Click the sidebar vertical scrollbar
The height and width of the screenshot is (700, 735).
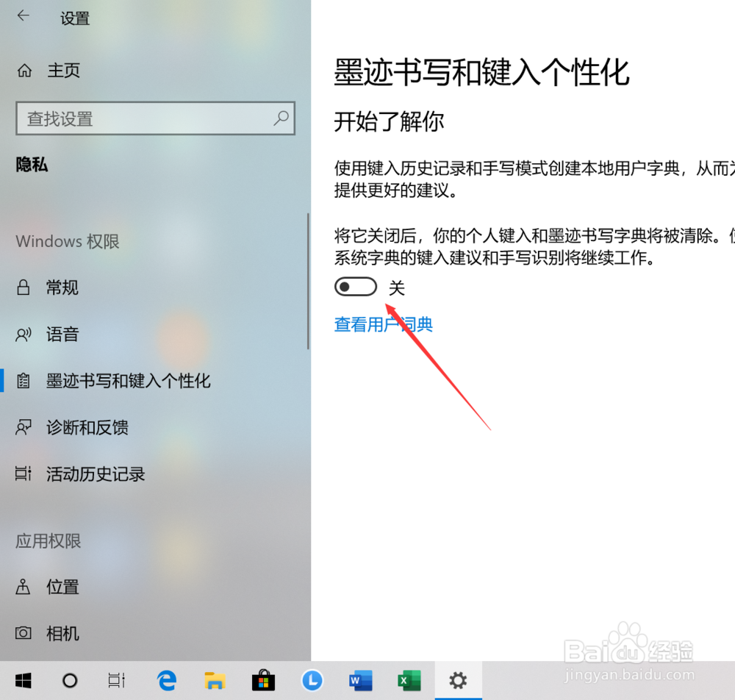[x=308, y=281]
